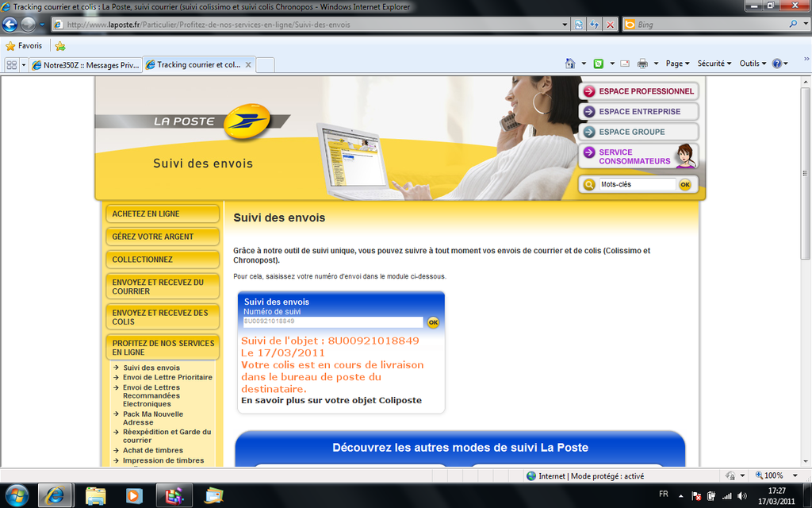Expand the Print options dropdown arrow

(656, 63)
